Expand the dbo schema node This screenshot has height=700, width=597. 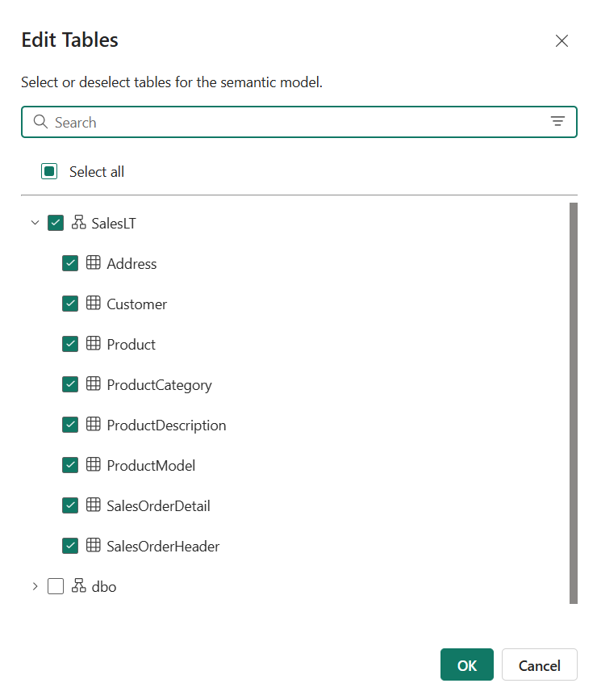[35, 587]
